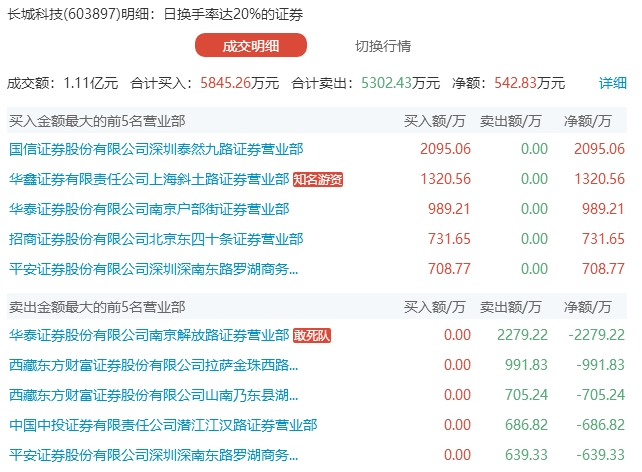Click sell amount 991.83 for 拉萨金珠西路
Image resolution: width=642 pixels, height=472 pixels.
click(526, 365)
